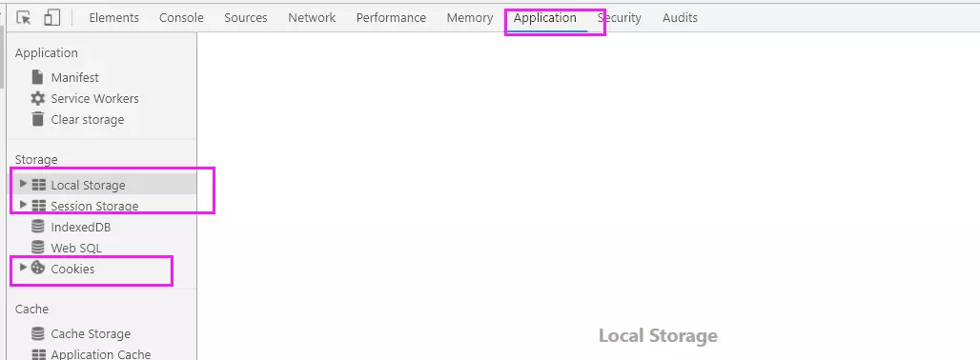
Task: Open the Memory tab
Action: pyautogui.click(x=470, y=18)
